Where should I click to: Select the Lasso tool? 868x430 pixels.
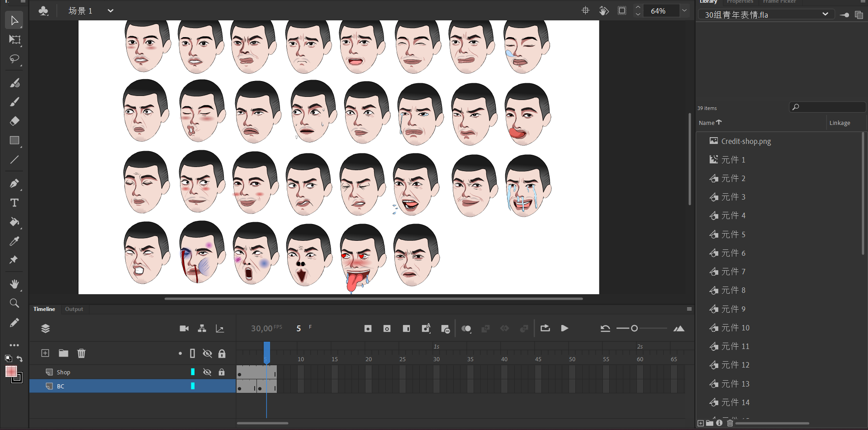click(x=14, y=59)
